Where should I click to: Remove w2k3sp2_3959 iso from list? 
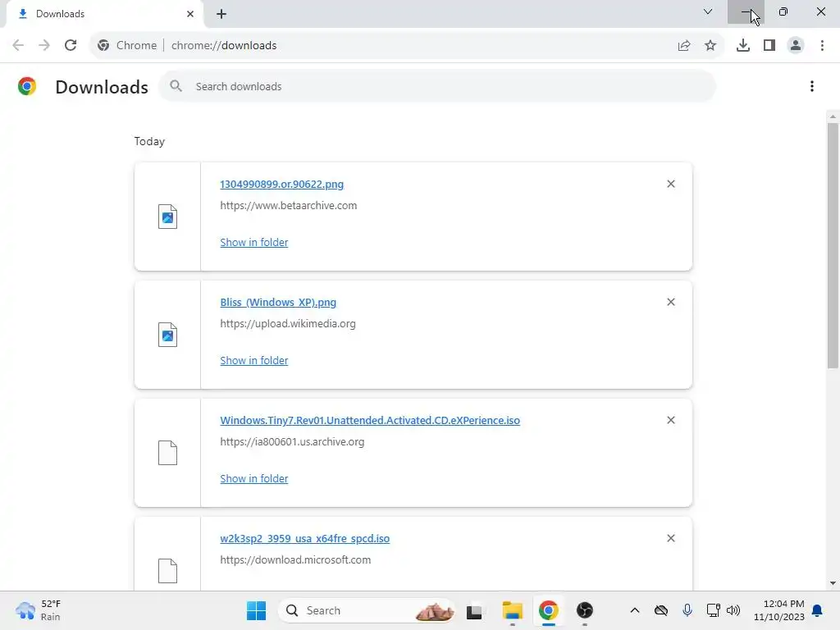671,538
